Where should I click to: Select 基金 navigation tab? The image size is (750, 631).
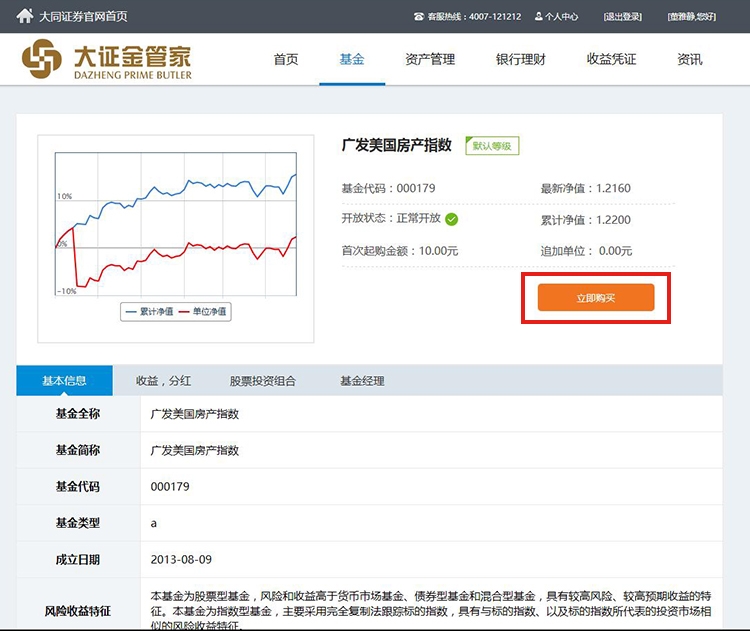click(352, 59)
